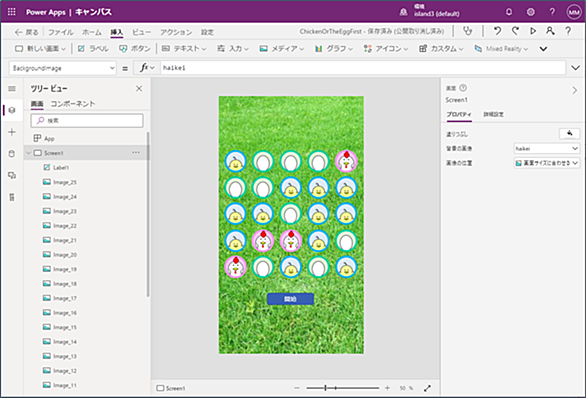Open the ファイル menu
The width and height of the screenshot is (586, 398).
pos(61,32)
